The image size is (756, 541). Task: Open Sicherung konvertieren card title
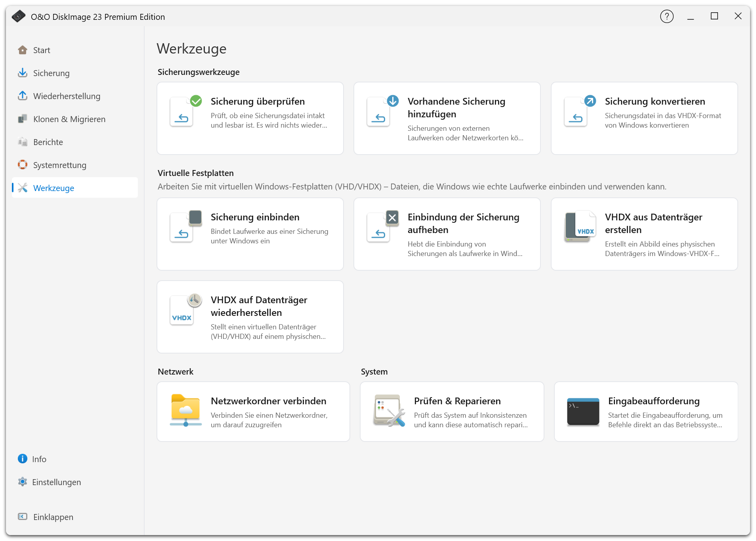click(x=655, y=101)
